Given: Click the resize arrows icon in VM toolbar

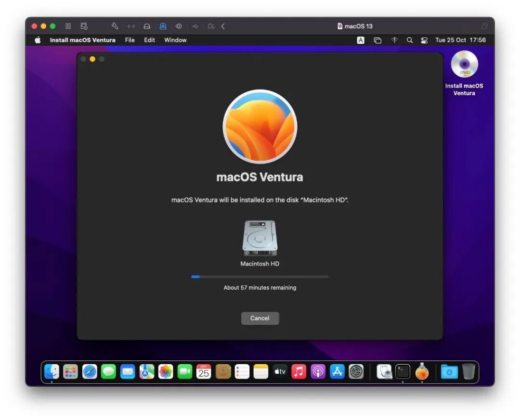Looking at the screenshot, I should coord(131,26).
